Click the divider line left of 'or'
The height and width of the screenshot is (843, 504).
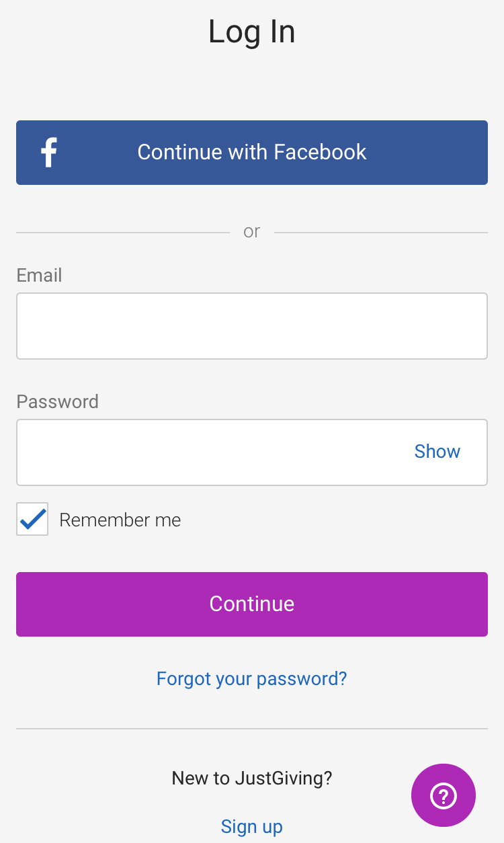pyautogui.click(x=123, y=233)
